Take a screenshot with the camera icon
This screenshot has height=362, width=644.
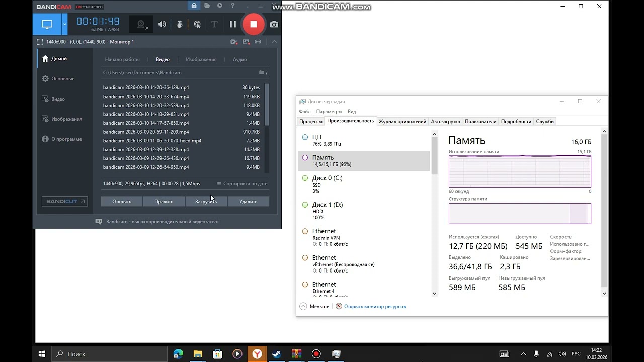click(274, 24)
